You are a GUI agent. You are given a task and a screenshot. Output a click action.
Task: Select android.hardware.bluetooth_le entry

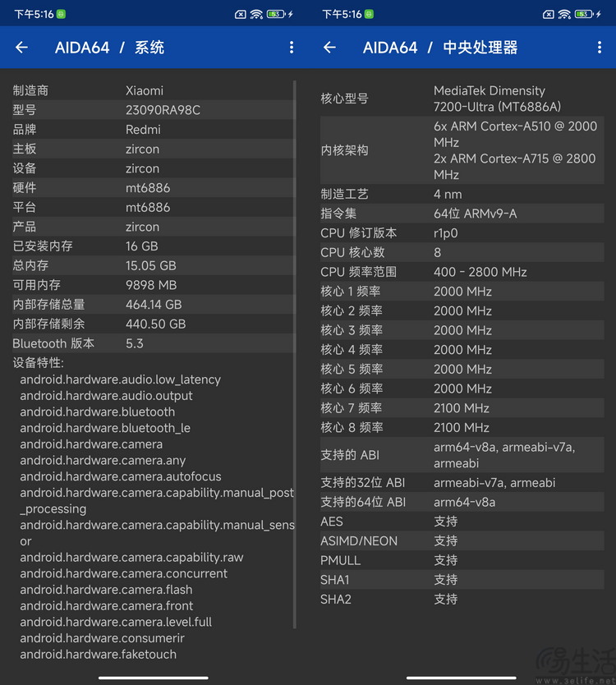coord(105,428)
